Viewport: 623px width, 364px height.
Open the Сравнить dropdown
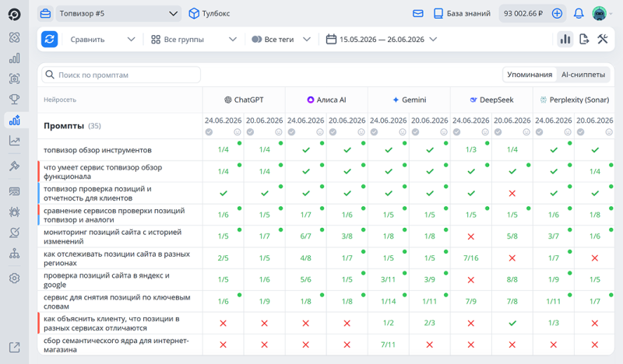103,40
